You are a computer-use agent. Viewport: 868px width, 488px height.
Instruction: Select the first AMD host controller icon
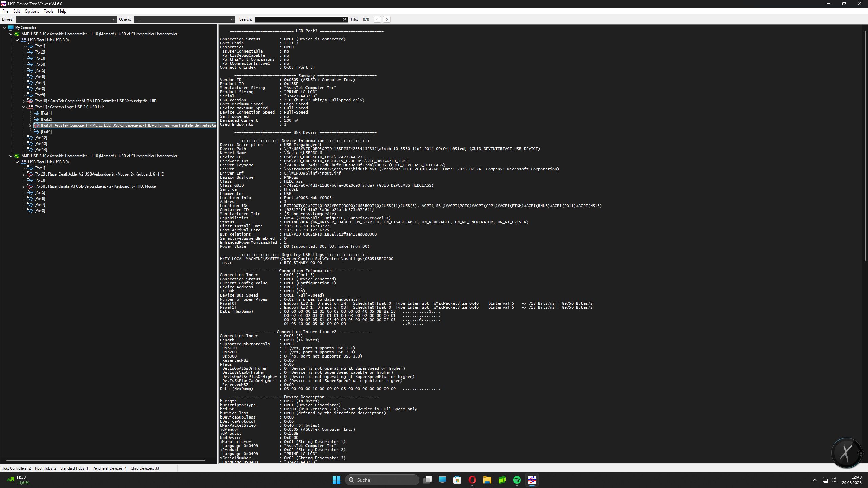pyautogui.click(x=17, y=34)
